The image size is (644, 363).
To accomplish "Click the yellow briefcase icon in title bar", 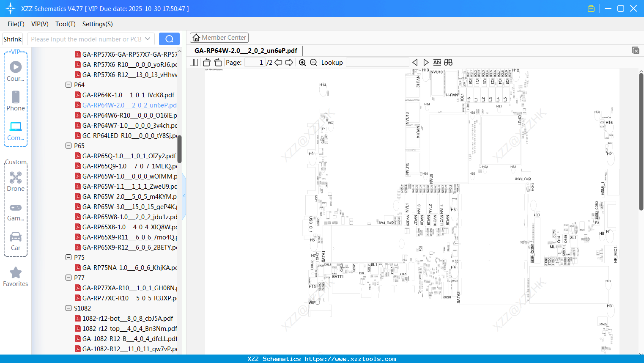I will 591,8.
